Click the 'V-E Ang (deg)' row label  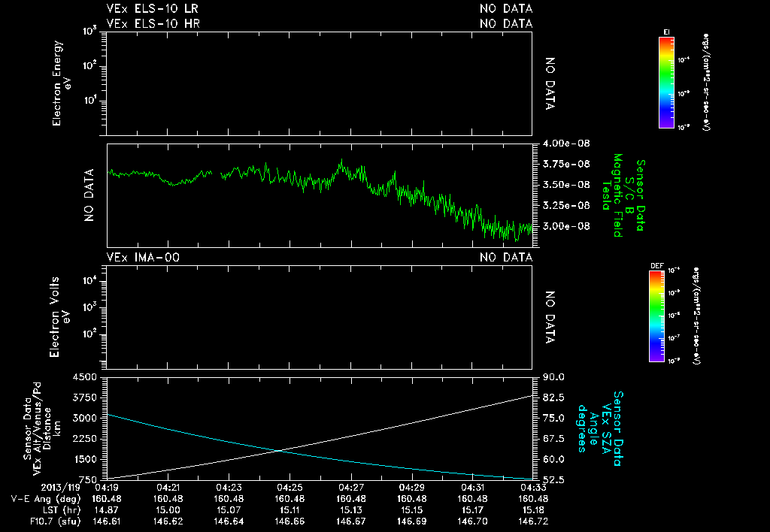[x=46, y=499]
